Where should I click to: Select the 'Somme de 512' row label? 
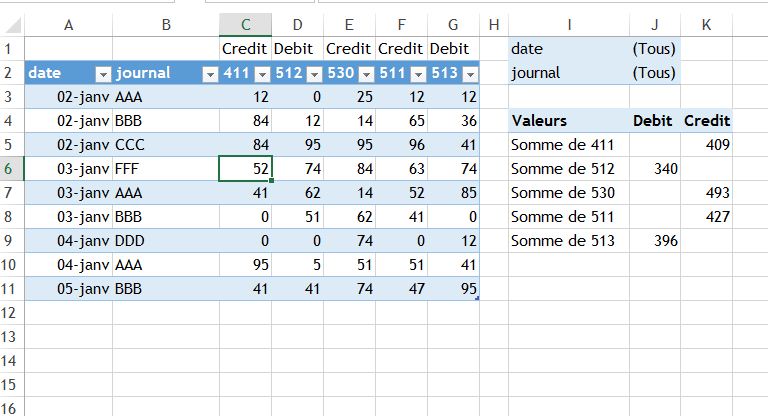pos(569,169)
